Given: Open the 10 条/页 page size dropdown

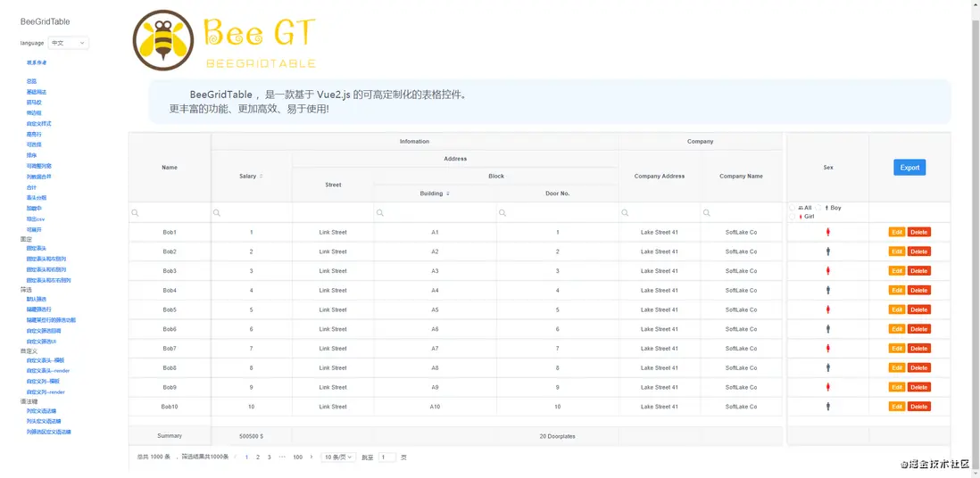Looking at the screenshot, I should (x=339, y=457).
